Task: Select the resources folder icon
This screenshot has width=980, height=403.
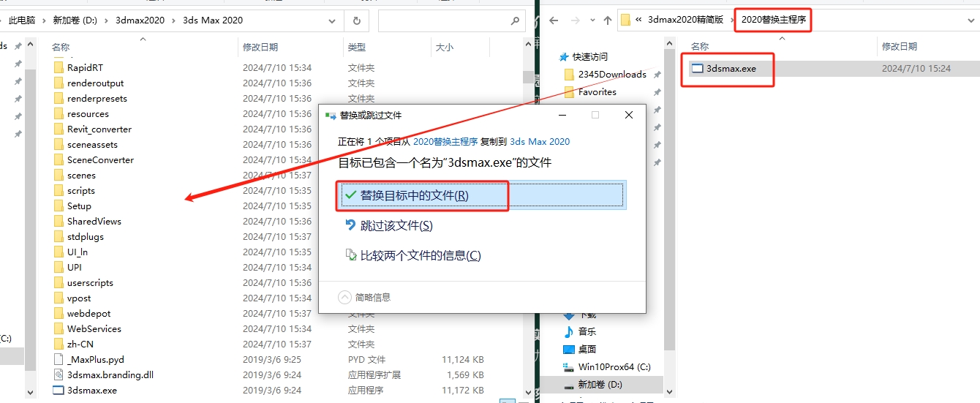Action: pyautogui.click(x=59, y=113)
